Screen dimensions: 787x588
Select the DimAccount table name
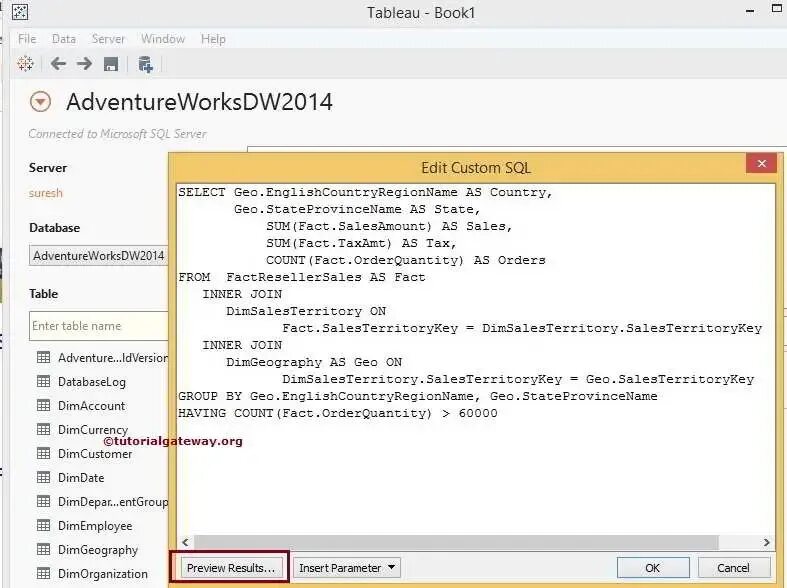click(x=91, y=405)
